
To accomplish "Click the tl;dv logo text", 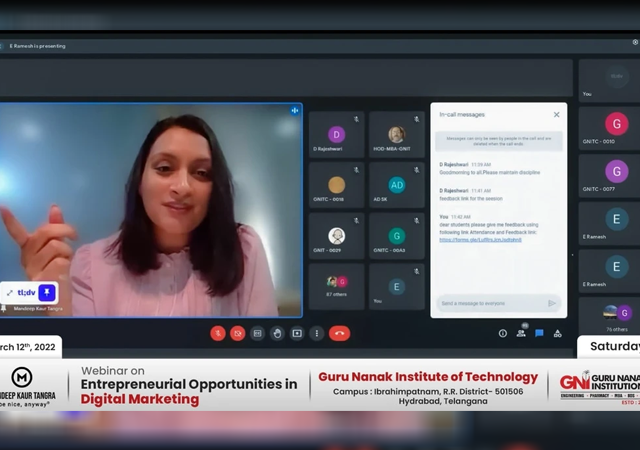I will (27, 293).
